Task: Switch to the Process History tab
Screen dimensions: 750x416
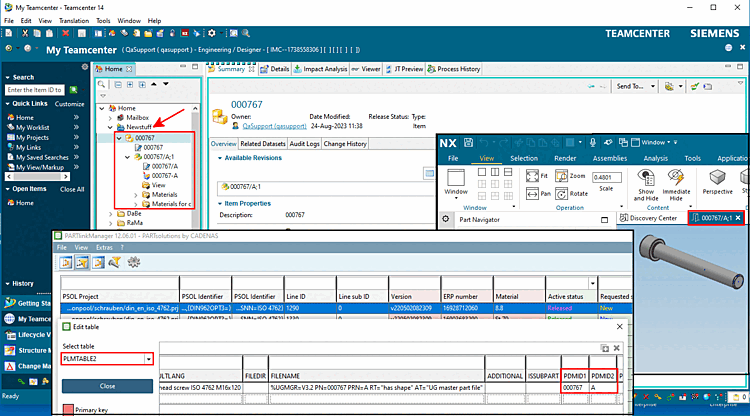Action: [x=454, y=69]
